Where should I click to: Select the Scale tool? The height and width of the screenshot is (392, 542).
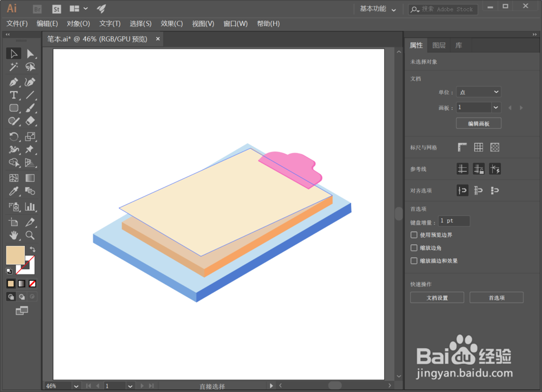coord(30,136)
